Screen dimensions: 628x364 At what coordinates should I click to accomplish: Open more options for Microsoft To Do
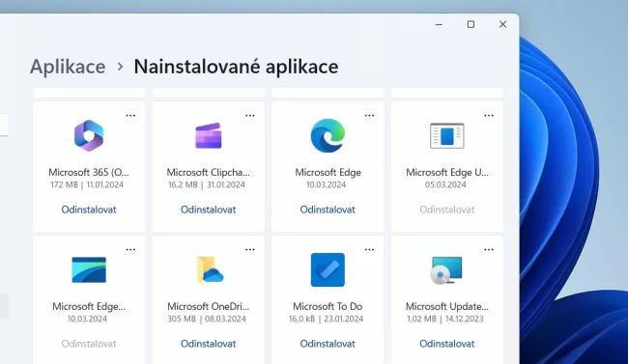pyautogui.click(x=369, y=249)
